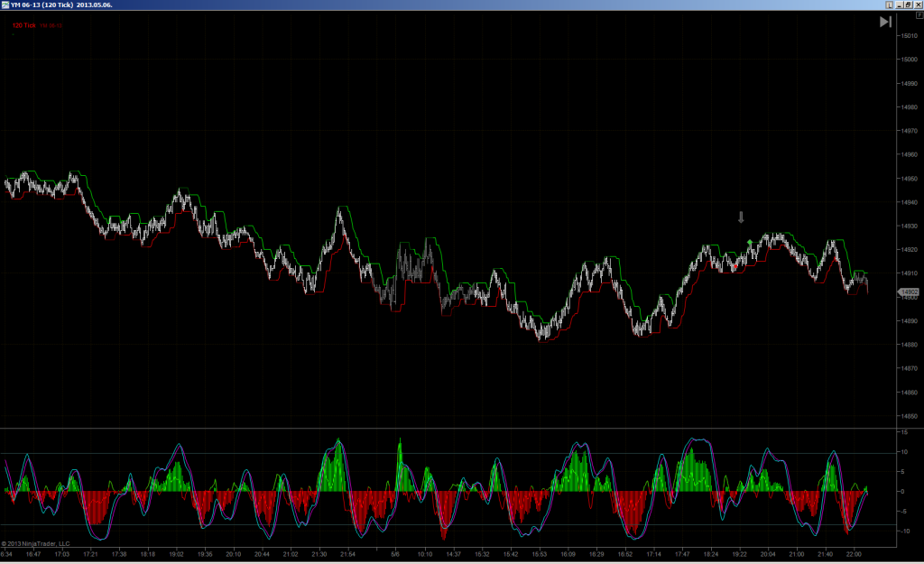Click the chart window icon in title bar

(5, 5)
